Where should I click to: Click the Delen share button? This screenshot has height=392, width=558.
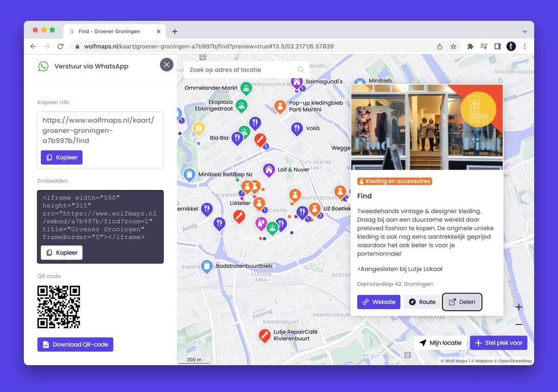[x=462, y=302]
